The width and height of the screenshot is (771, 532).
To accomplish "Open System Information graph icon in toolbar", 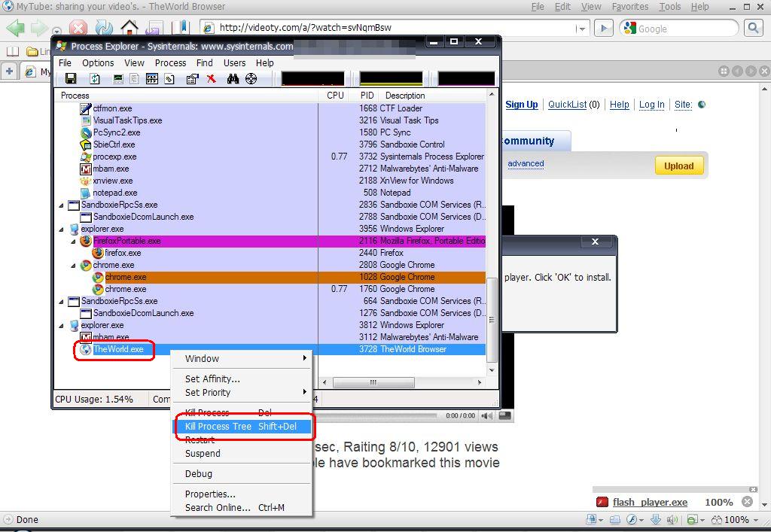I will 118,78.
